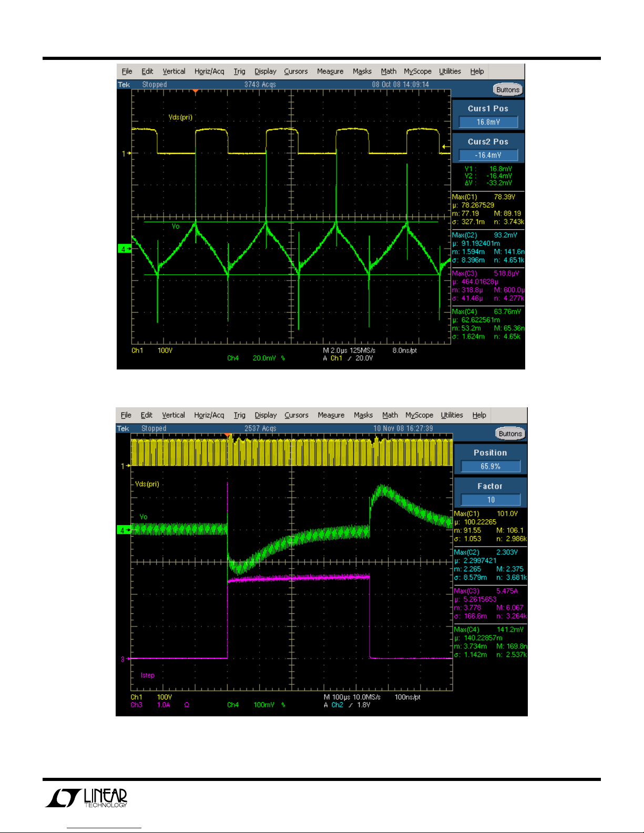Click the Istep waveform label
This screenshot has width=644, height=833.
click(x=148, y=675)
